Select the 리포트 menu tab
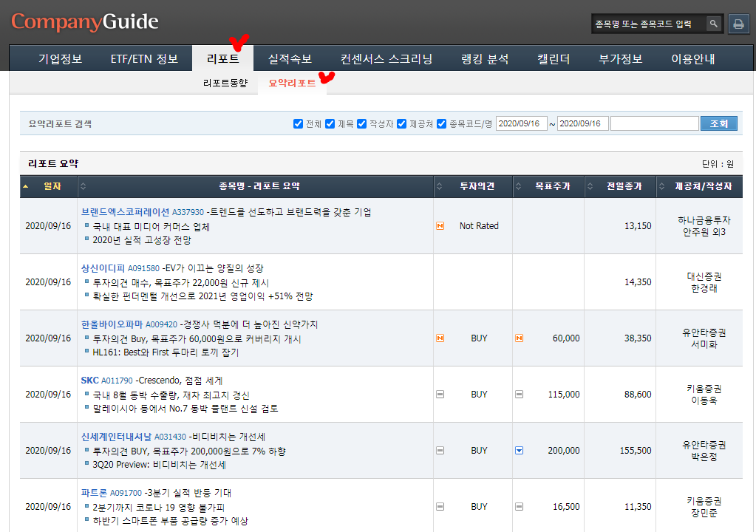Screen dimensions: 756x532 [x=222, y=59]
